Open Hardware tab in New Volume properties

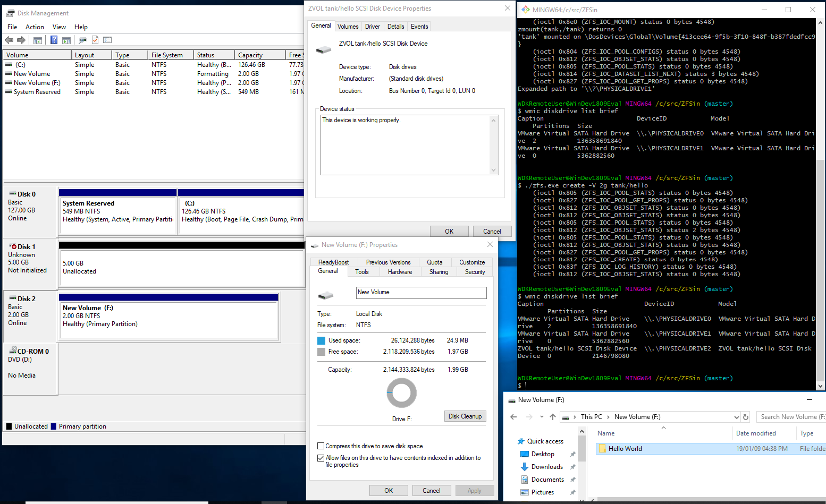pos(400,272)
